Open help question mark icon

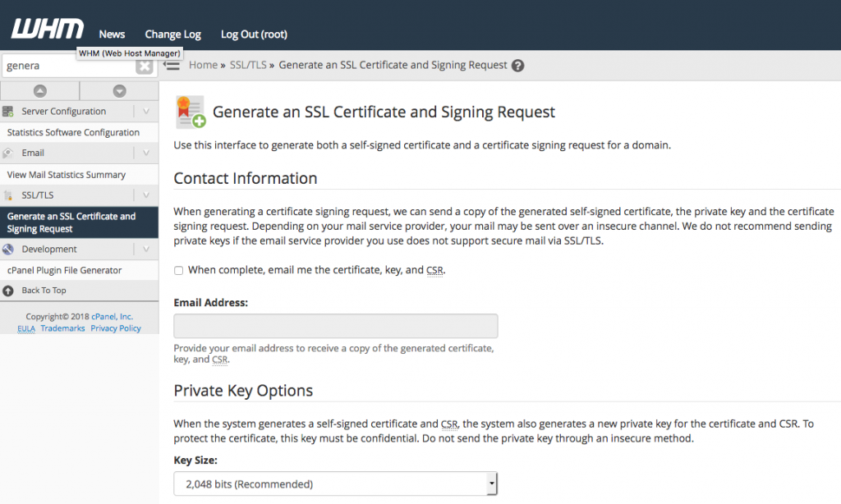pyautogui.click(x=517, y=66)
